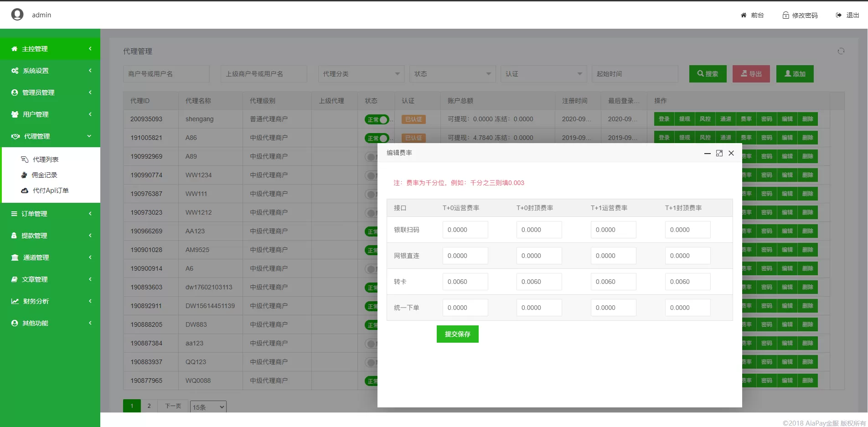Expand the 通道管理 sidebar menu

[50, 257]
